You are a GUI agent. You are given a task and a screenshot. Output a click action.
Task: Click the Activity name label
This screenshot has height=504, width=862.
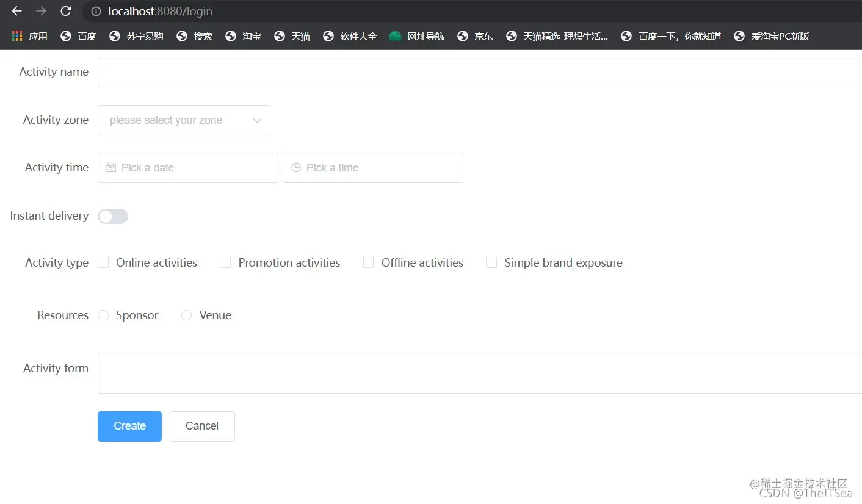tap(54, 72)
